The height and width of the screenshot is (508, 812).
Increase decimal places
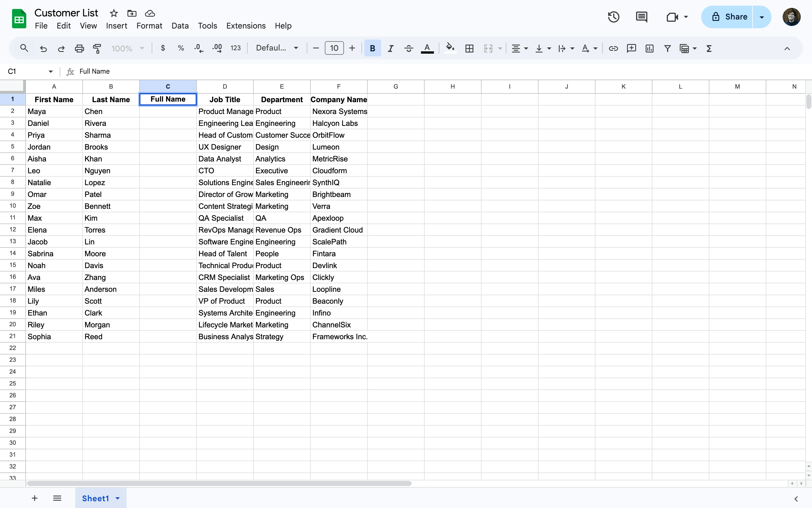pyautogui.click(x=217, y=48)
